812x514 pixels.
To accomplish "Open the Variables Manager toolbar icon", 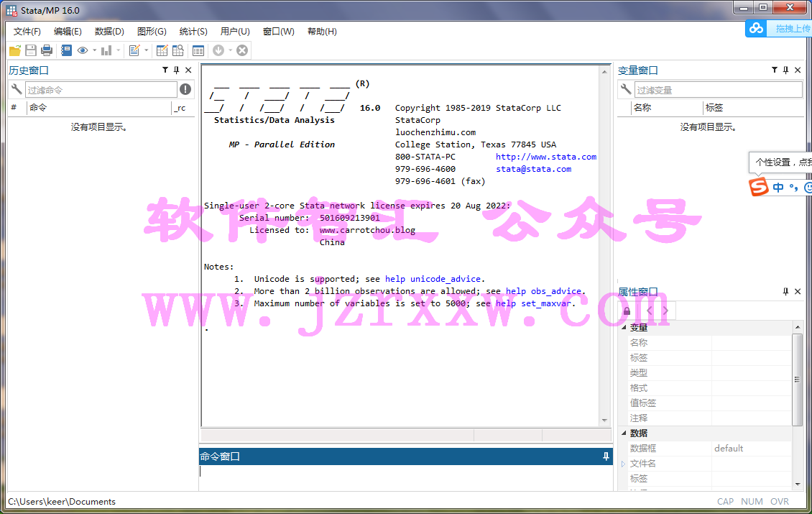I will (198, 50).
